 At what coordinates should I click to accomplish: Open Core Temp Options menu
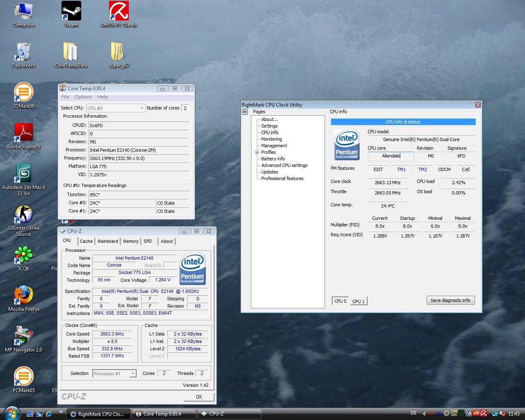[x=83, y=97]
